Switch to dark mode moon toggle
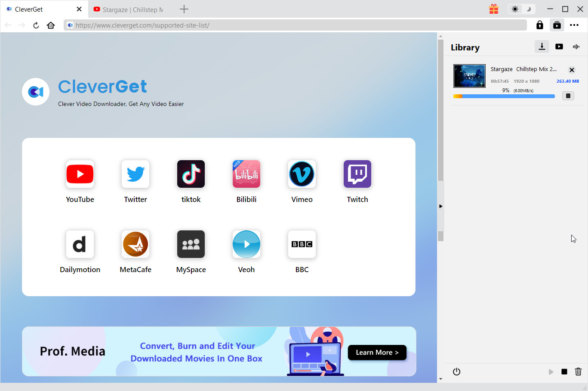588x391 pixels. tap(529, 9)
